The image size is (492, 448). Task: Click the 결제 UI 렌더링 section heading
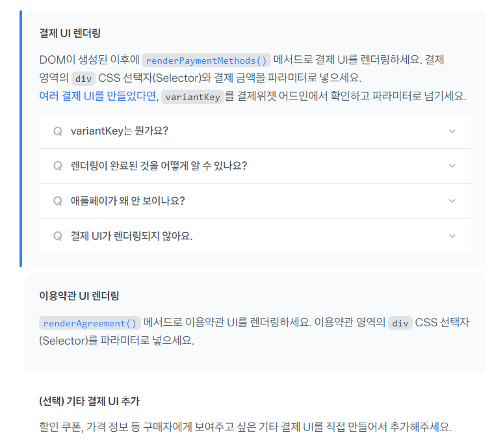coord(70,33)
